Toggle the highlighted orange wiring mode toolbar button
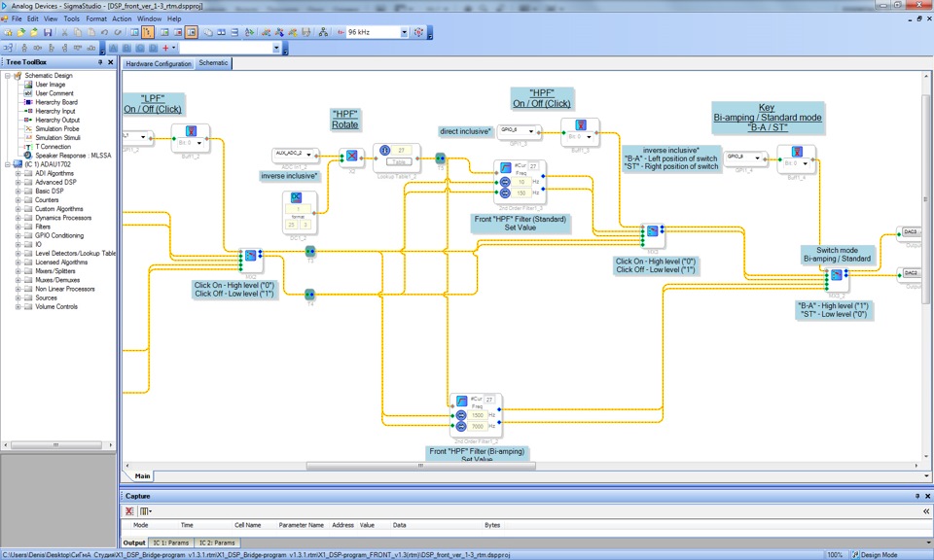Viewport: 934px width, 560px height. pos(148,32)
